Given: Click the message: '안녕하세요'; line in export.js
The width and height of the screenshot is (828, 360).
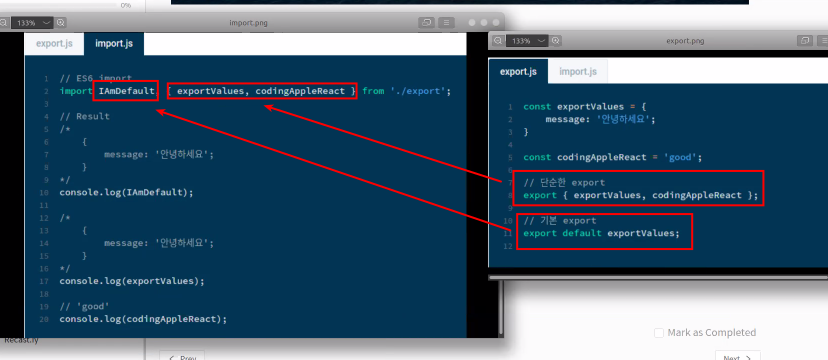Looking at the screenshot, I should coord(600,119).
